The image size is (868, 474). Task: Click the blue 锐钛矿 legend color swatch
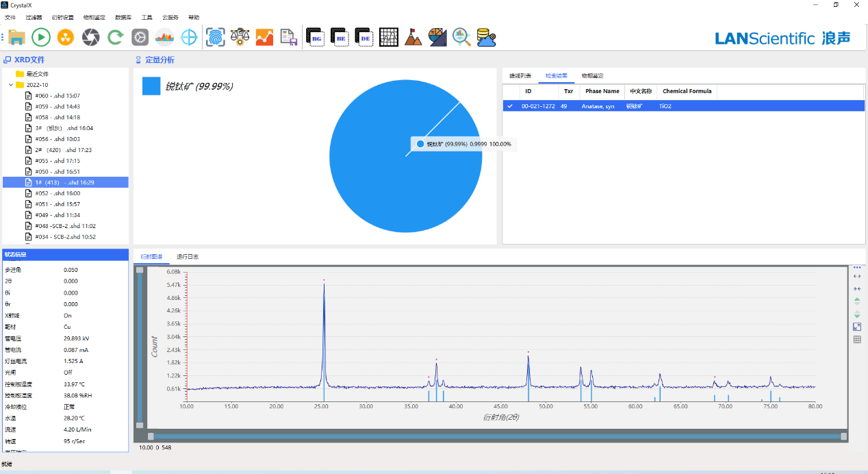coord(151,86)
